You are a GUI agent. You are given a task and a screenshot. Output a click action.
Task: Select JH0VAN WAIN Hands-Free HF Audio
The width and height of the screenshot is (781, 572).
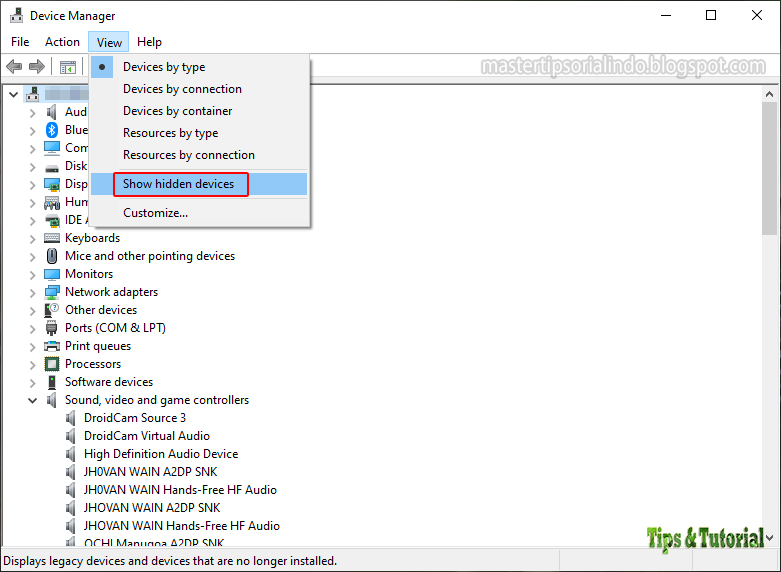180,490
